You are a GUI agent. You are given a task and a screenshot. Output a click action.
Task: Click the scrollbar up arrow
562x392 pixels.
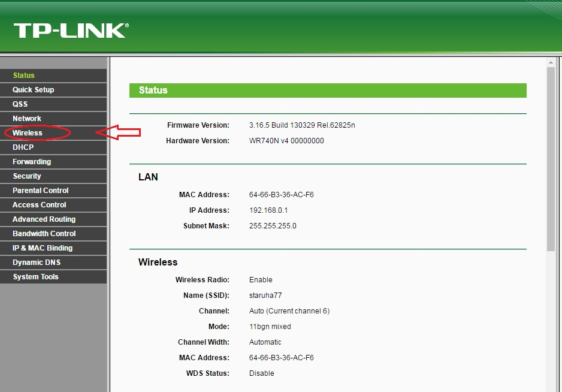(551, 62)
